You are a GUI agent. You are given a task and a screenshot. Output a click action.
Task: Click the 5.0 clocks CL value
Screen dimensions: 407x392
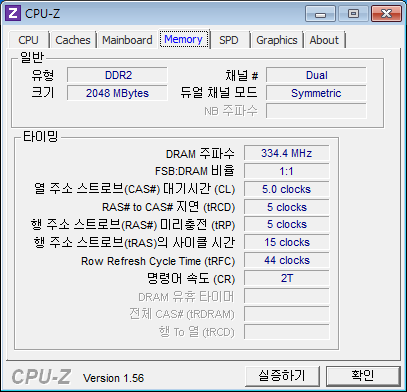tap(286, 189)
